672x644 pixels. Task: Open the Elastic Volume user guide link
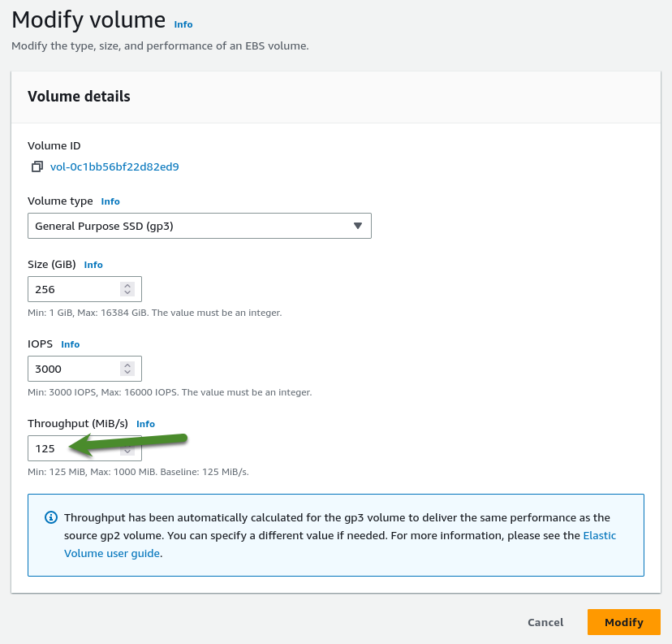pyautogui.click(x=600, y=536)
